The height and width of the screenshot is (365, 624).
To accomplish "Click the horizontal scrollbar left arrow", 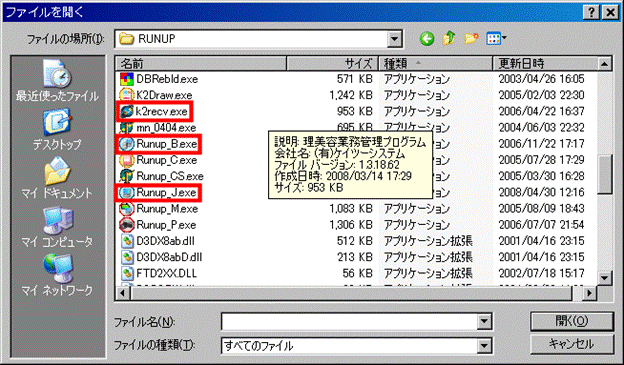I will click(x=122, y=293).
